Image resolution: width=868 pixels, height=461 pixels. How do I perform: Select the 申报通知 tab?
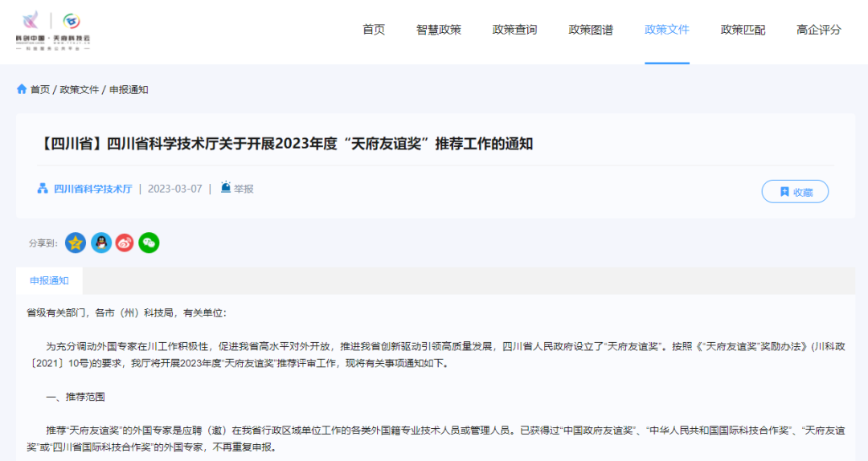tap(49, 280)
